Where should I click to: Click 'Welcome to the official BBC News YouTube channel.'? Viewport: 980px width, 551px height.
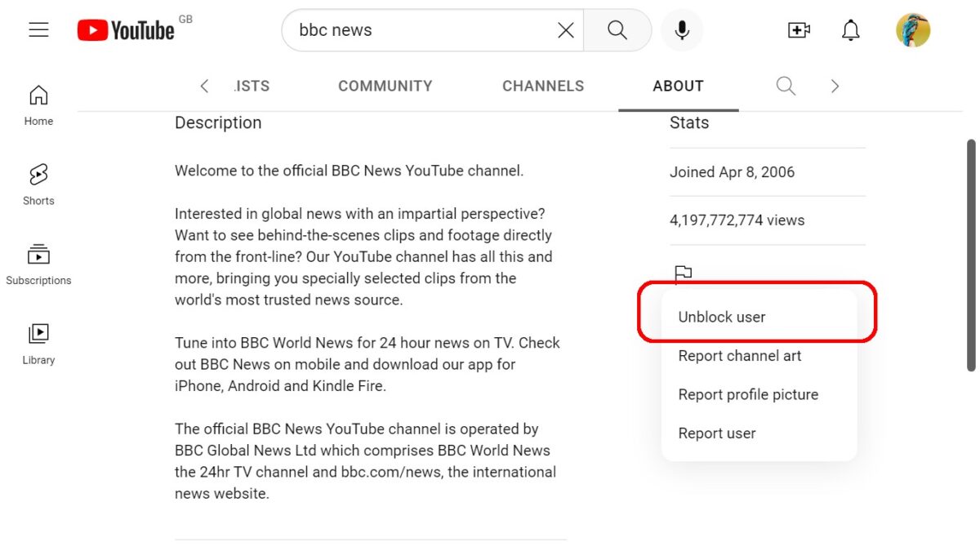click(350, 171)
